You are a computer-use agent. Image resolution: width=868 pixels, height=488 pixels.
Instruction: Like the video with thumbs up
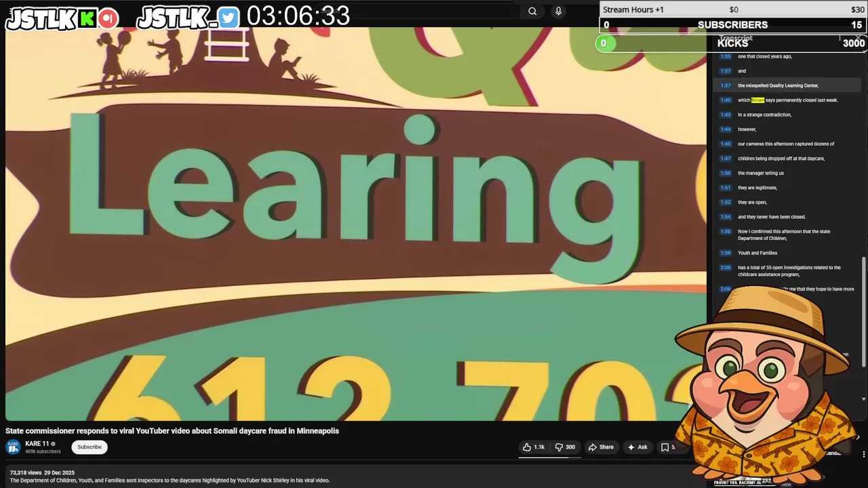[x=534, y=447]
